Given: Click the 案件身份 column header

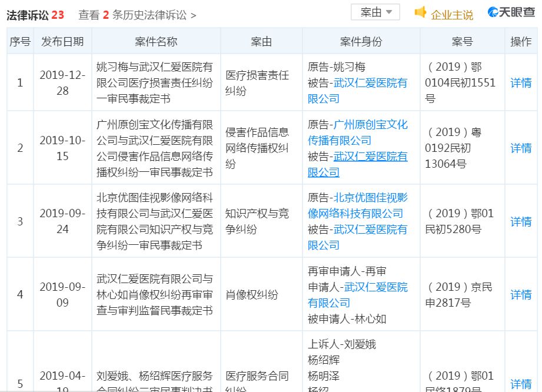Looking at the screenshot, I should [361, 41].
